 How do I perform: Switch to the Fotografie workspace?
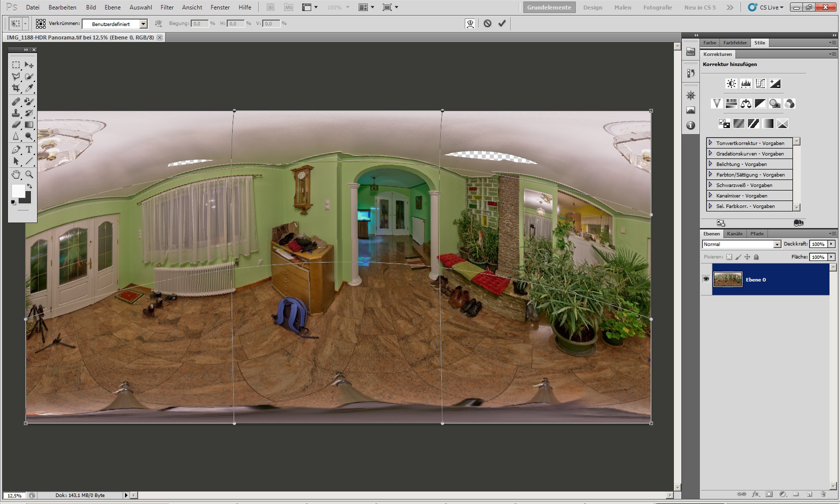[657, 7]
